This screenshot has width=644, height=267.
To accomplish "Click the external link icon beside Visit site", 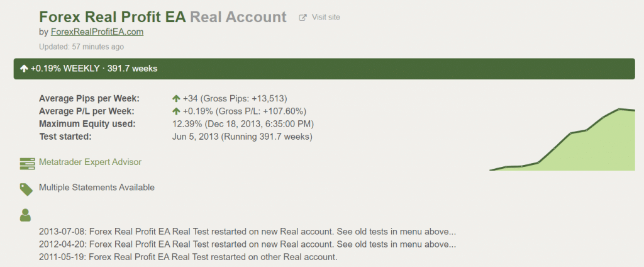I will coord(303,18).
